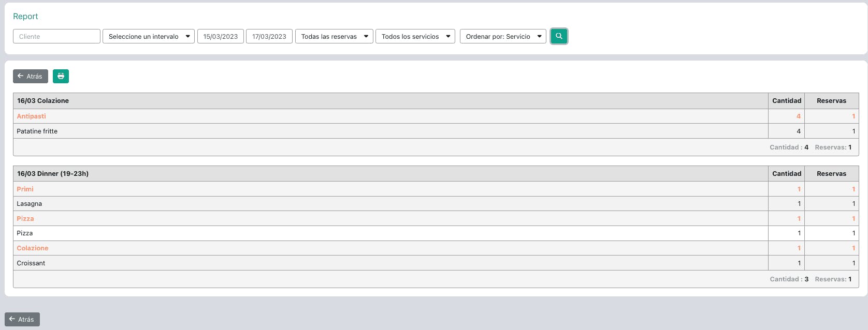Click the Cantidad column header in Colazione table

787,101
